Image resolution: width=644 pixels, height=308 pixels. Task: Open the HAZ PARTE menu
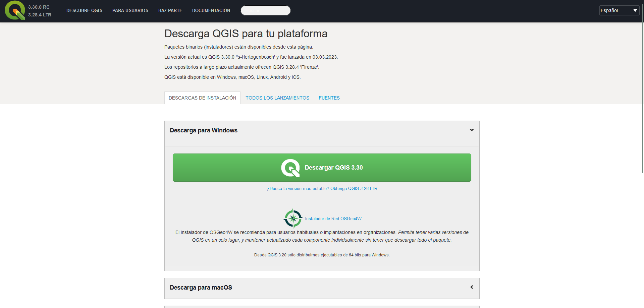point(170,10)
